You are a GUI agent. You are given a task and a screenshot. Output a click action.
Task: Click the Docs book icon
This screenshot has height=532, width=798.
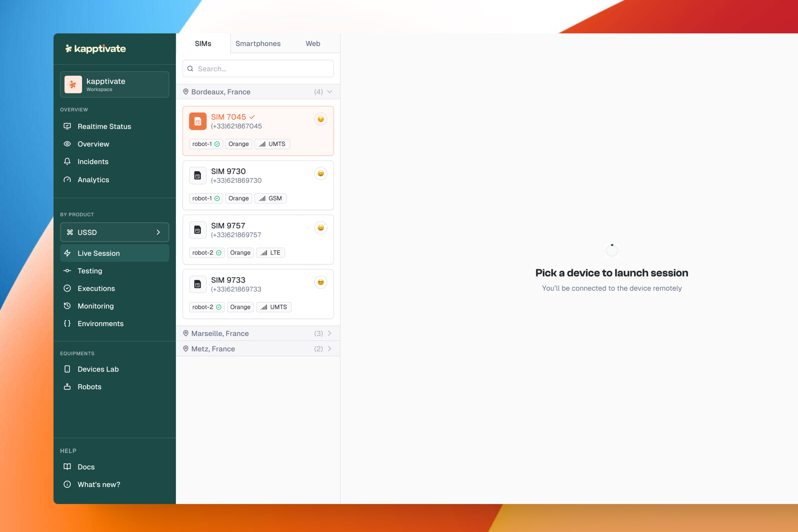(x=67, y=467)
